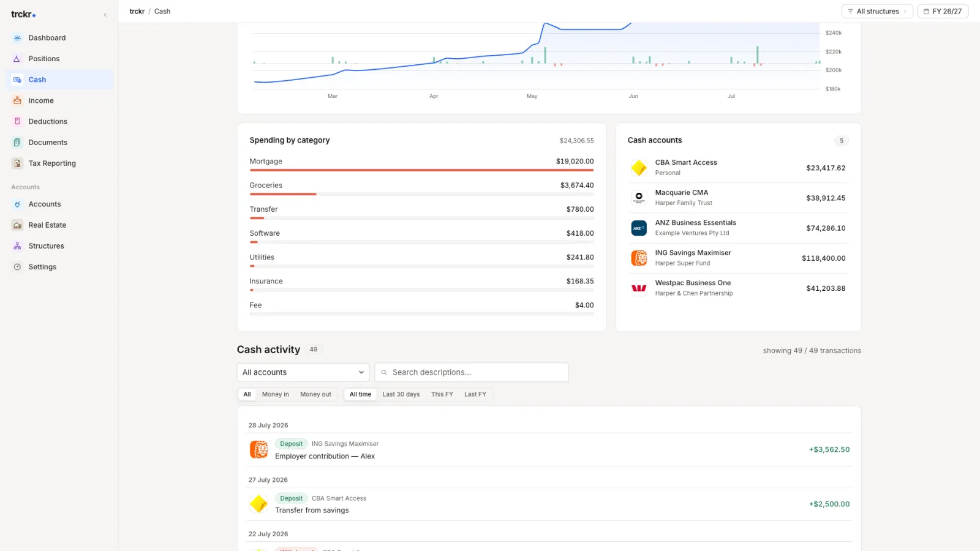Click the Documents sidebar icon

[17, 142]
